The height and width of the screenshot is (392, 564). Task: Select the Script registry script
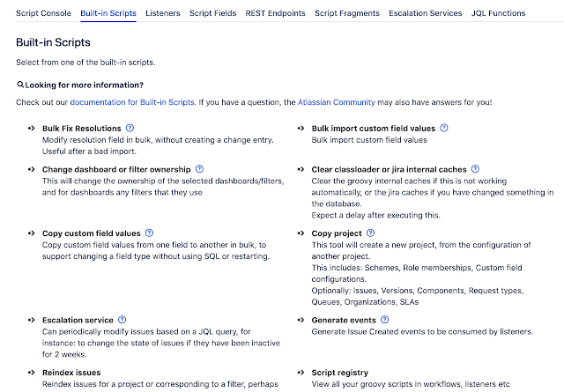(x=340, y=373)
